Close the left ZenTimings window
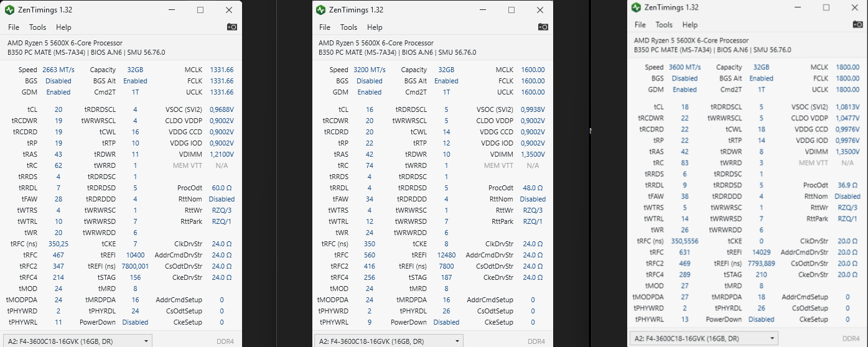The image size is (868, 347). 229,10
